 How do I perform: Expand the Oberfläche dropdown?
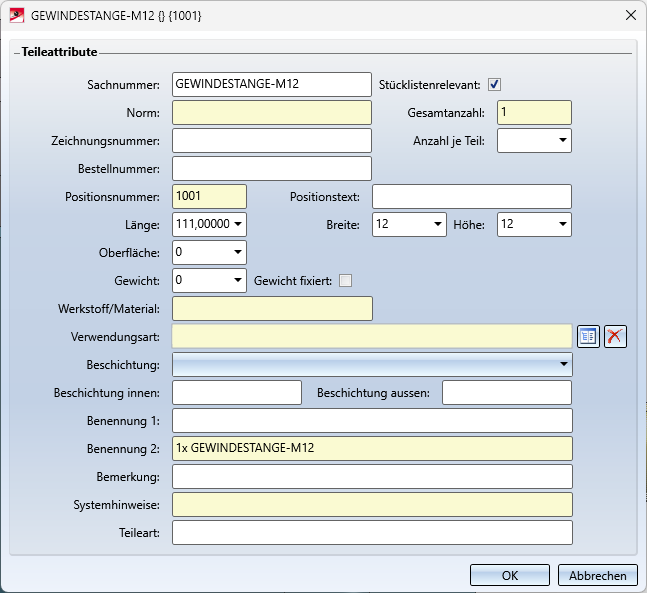click(x=238, y=252)
